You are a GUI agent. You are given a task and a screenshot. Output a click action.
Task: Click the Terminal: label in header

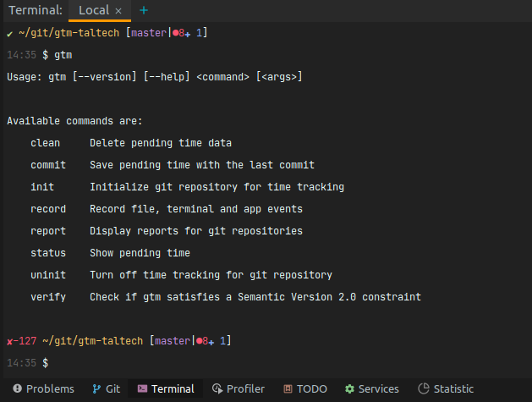pyautogui.click(x=36, y=10)
